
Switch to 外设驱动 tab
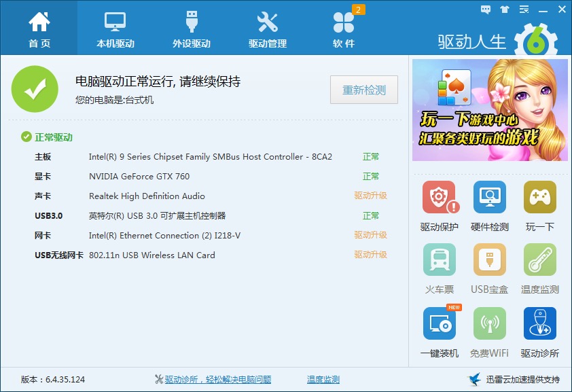(192, 29)
